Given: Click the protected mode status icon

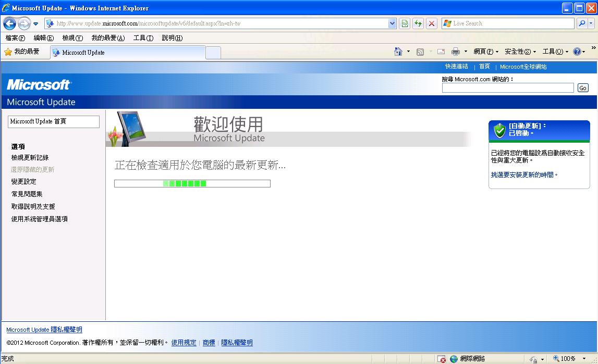Looking at the screenshot, I should [x=533, y=359].
